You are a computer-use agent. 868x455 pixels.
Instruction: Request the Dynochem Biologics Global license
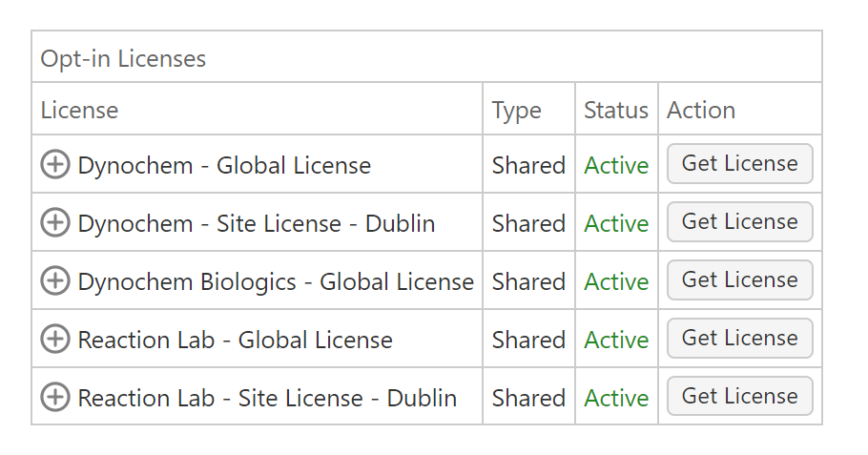(x=739, y=280)
